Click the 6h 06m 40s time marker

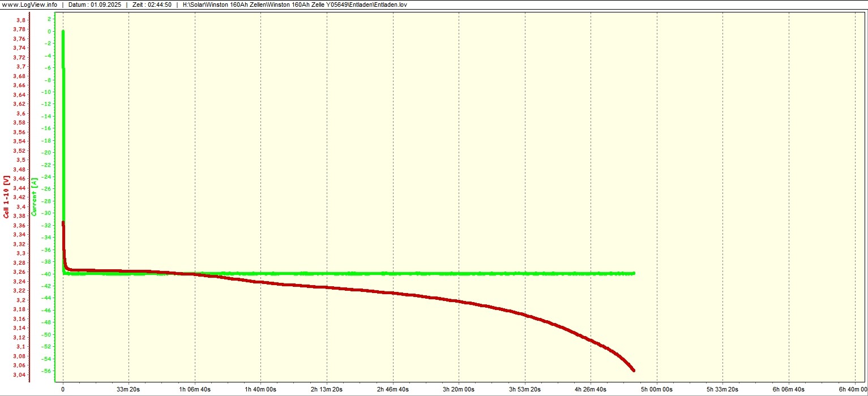coord(789,389)
